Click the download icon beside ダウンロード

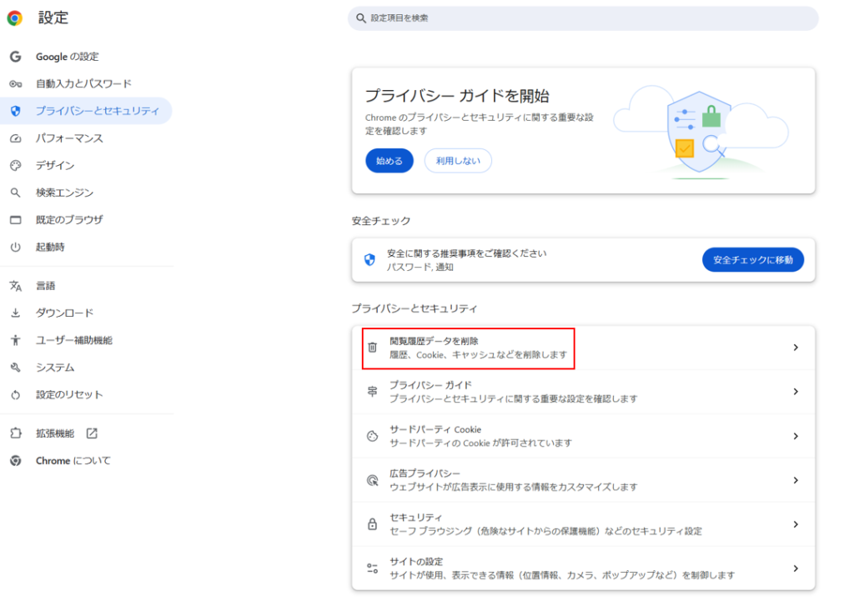(17, 313)
